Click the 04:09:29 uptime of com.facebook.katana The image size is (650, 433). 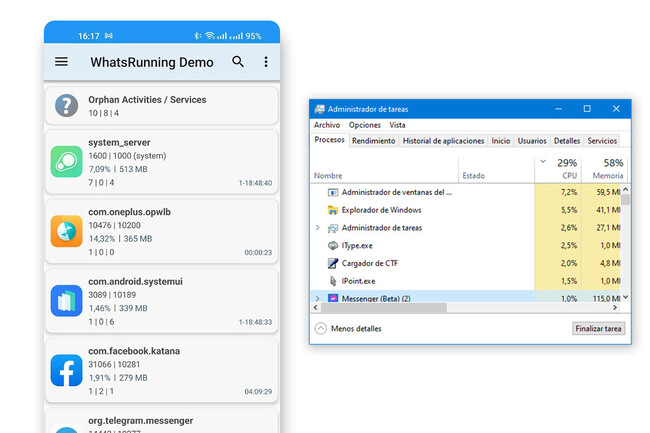pyautogui.click(x=258, y=392)
